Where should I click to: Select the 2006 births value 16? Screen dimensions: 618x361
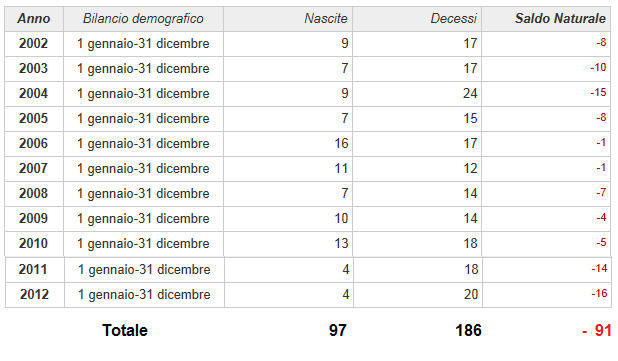(341, 143)
